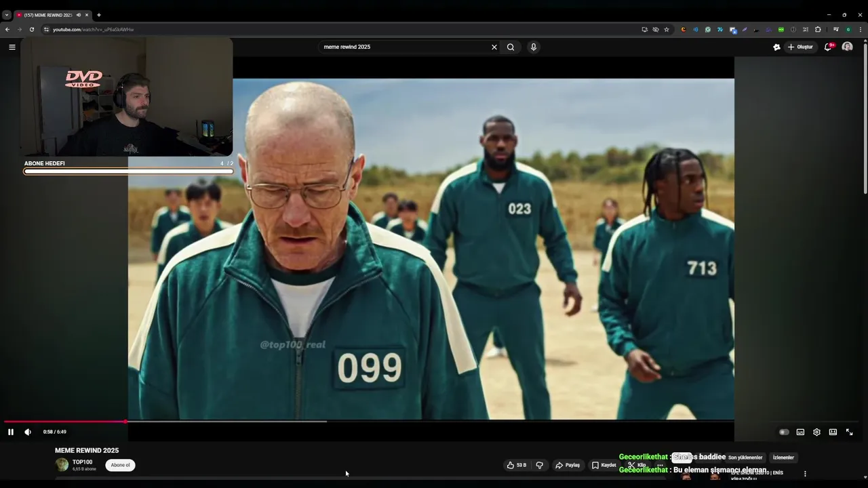Open options of the recommended video
The height and width of the screenshot is (488, 868).
click(805, 474)
